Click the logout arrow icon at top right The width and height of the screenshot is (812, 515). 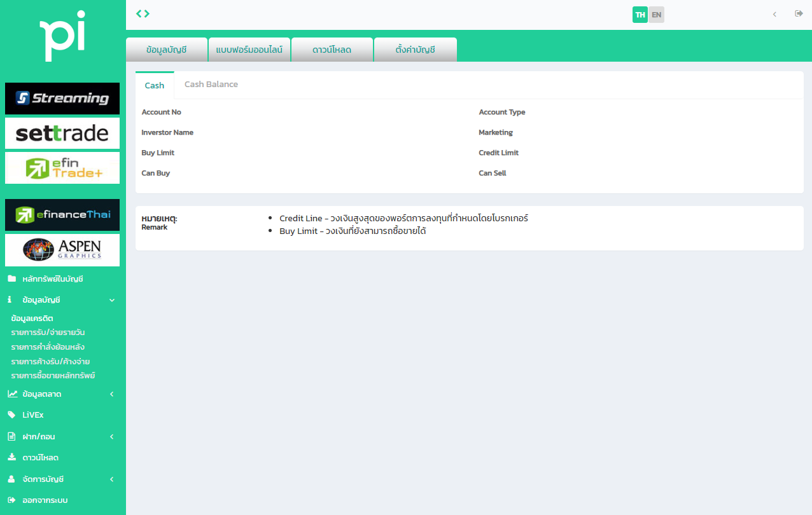tap(799, 13)
